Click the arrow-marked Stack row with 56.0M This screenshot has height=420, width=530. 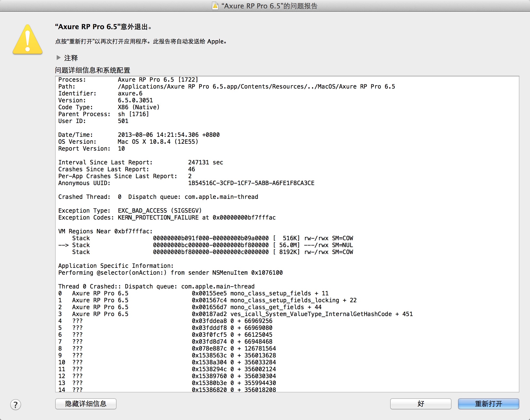click(x=206, y=245)
